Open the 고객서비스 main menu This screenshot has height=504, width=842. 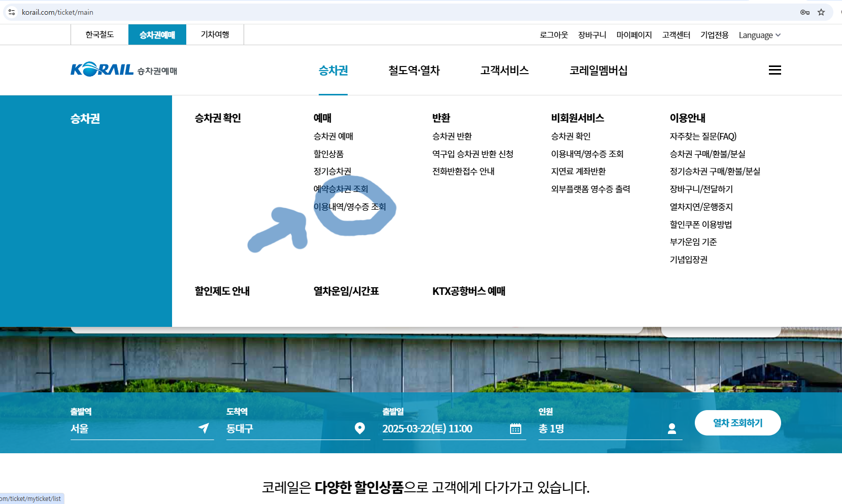(x=504, y=71)
